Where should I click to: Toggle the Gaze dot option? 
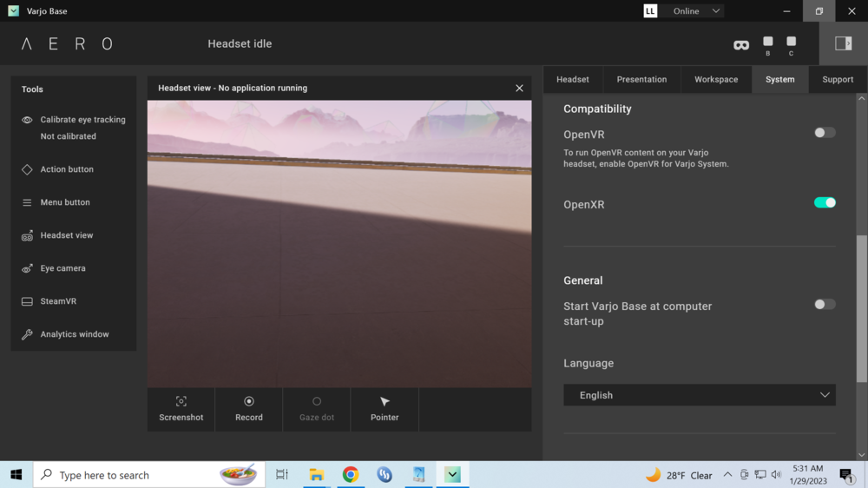pos(317,409)
